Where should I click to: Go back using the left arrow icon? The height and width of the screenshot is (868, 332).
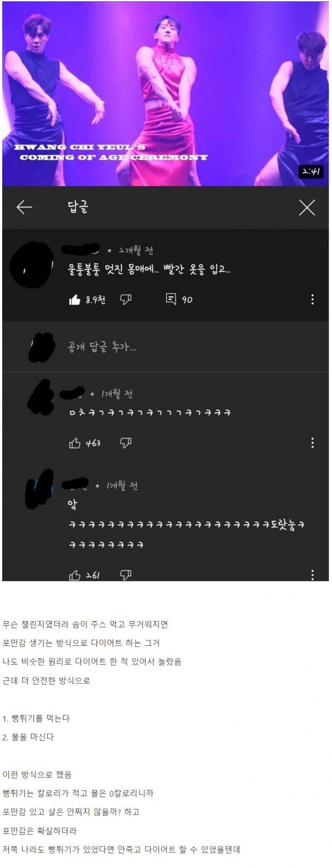[x=24, y=207]
